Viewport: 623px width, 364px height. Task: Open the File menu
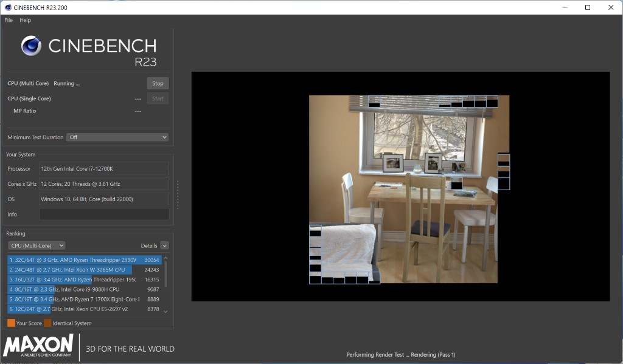[9, 20]
